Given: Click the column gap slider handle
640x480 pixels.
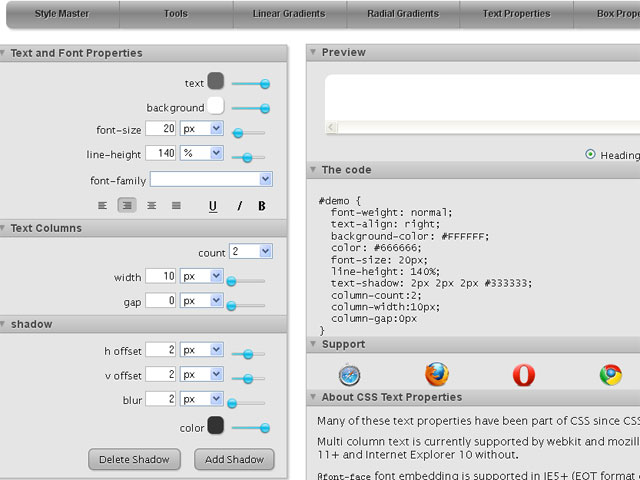Looking at the screenshot, I should (231, 306).
